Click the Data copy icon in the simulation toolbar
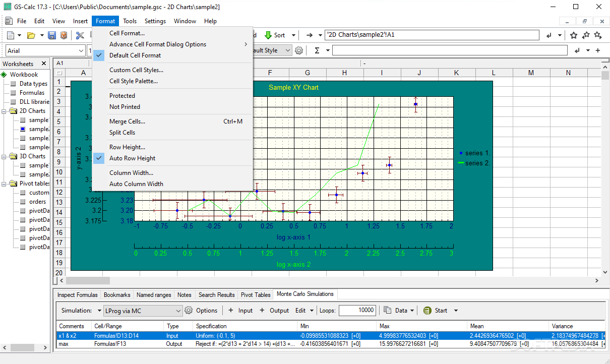Viewport: 610px width, 364px height. [388, 311]
